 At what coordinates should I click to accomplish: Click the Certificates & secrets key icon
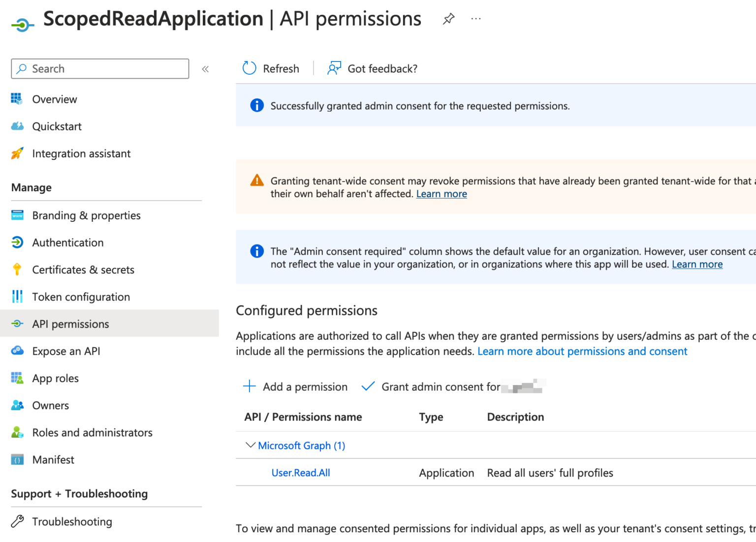(17, 270)
